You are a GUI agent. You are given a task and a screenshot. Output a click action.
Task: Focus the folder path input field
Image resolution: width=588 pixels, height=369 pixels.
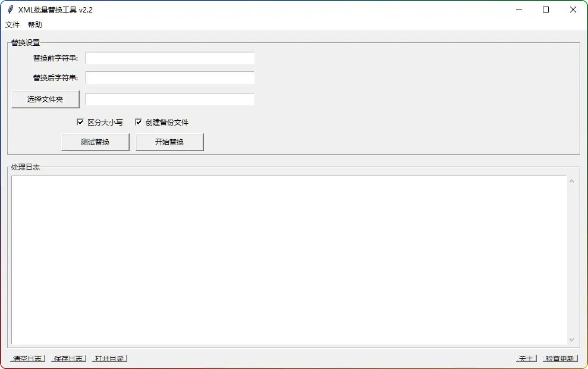pos(170,99)
